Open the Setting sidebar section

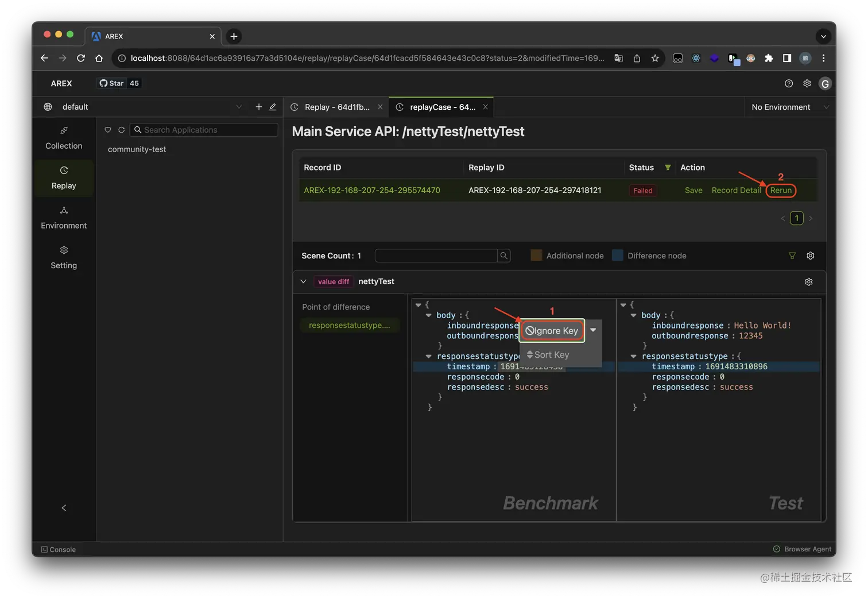pos(64,258)
